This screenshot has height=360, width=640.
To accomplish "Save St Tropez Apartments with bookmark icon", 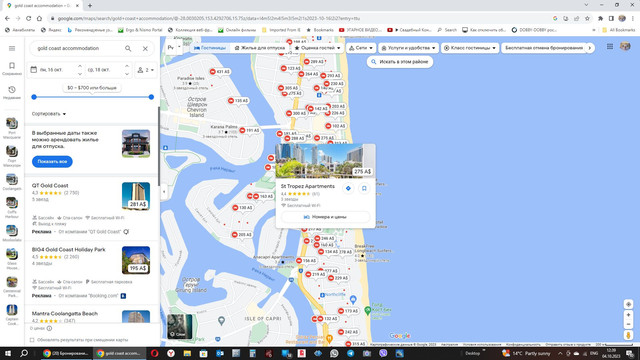I will (364, 188).
